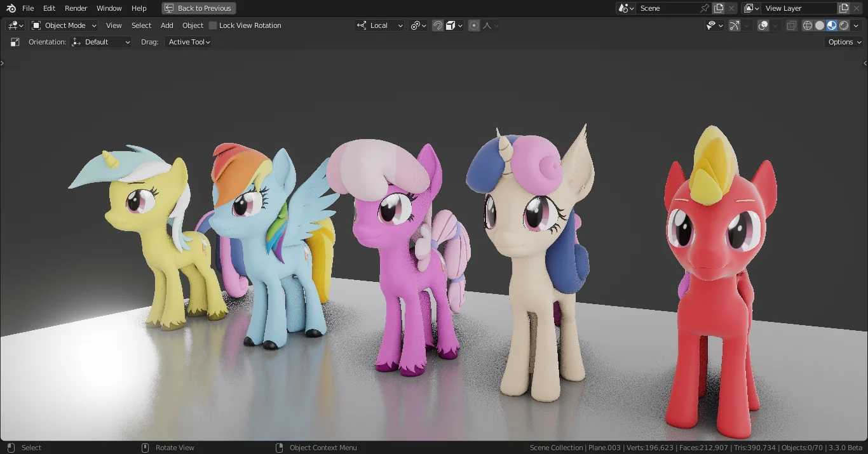Toggle the snapping magnet icon
The image size is (868, 454).
pos(438,25)
